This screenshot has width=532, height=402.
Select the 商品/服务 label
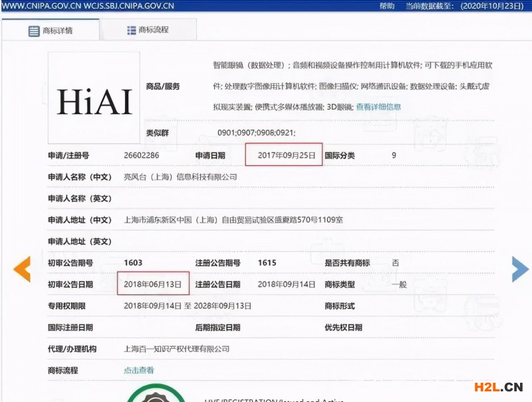point(163,86)
